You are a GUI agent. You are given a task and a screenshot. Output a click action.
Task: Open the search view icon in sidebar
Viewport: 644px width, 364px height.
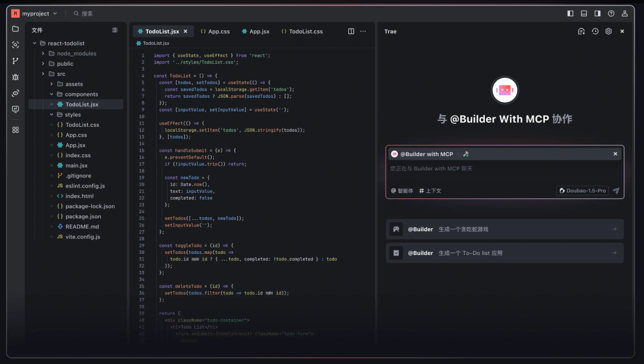(16, 45)
